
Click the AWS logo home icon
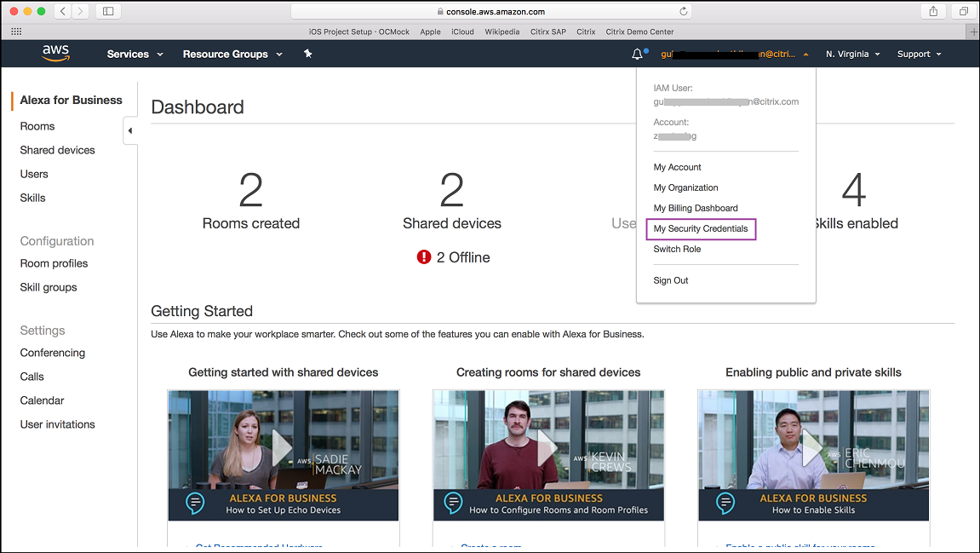[55, 53]
